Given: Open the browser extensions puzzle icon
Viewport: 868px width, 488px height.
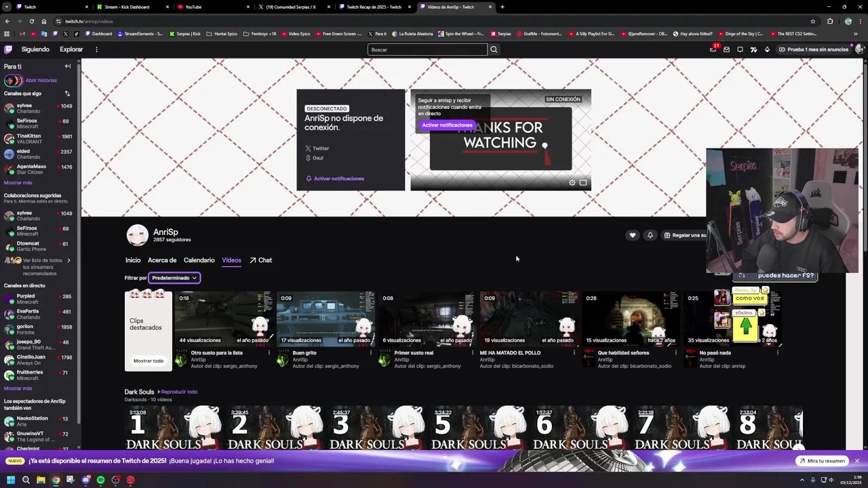Looking at the screenshot, I should [829, 21].
